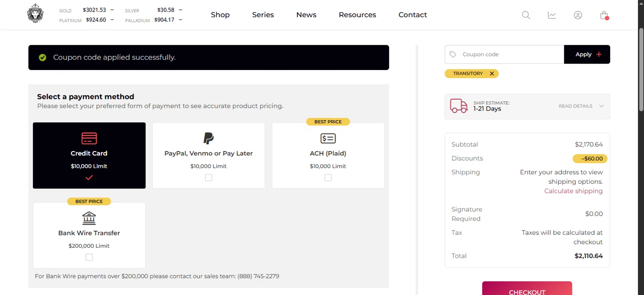Image resolution: width=644 pixels, height=295 pixels.
Task: Check the PayPal, Venmo or Pay Later box
Action: pyautogui.click(x=209, y=177)
